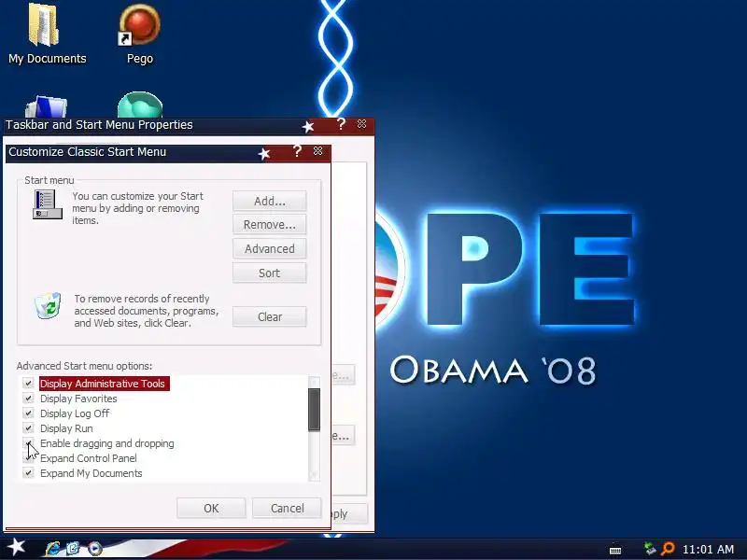747x560 pixels.
Task: Click the recycle bin icon near Clear text
Action: [48, 306]
